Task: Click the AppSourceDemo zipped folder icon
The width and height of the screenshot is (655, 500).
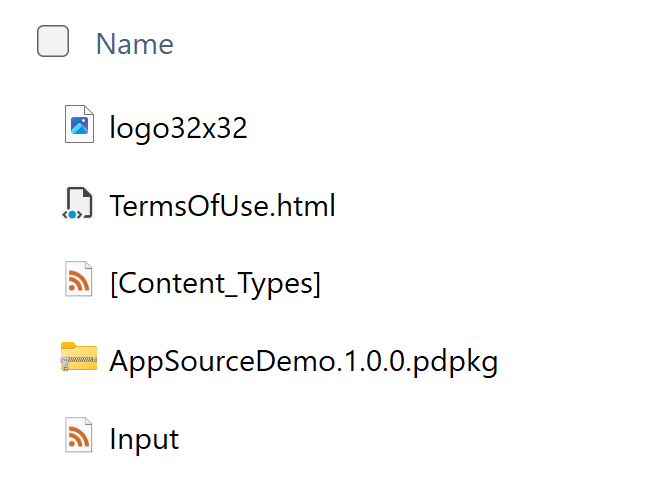Action: click(79, 358)
